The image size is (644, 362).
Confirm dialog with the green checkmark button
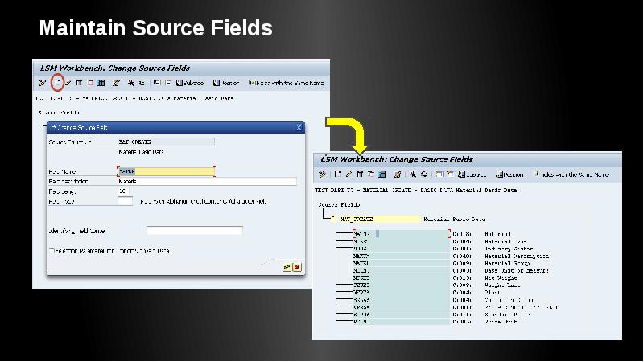click(x=287, y=267)
